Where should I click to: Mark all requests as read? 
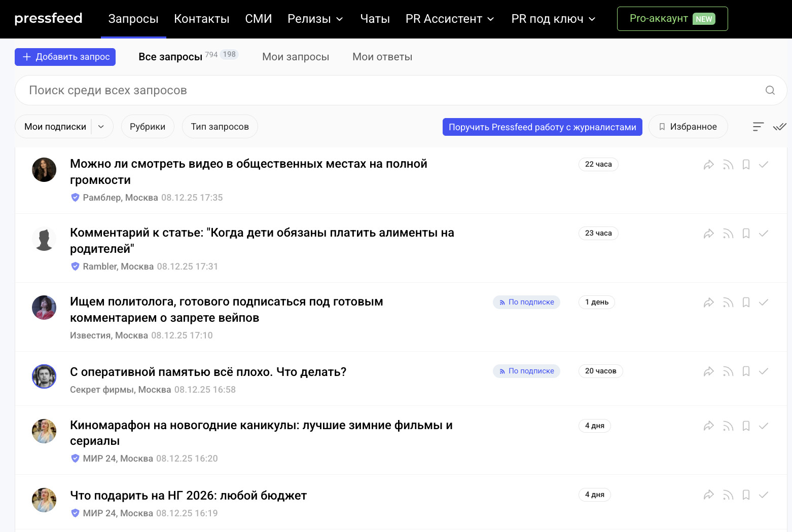pos(779,127)
